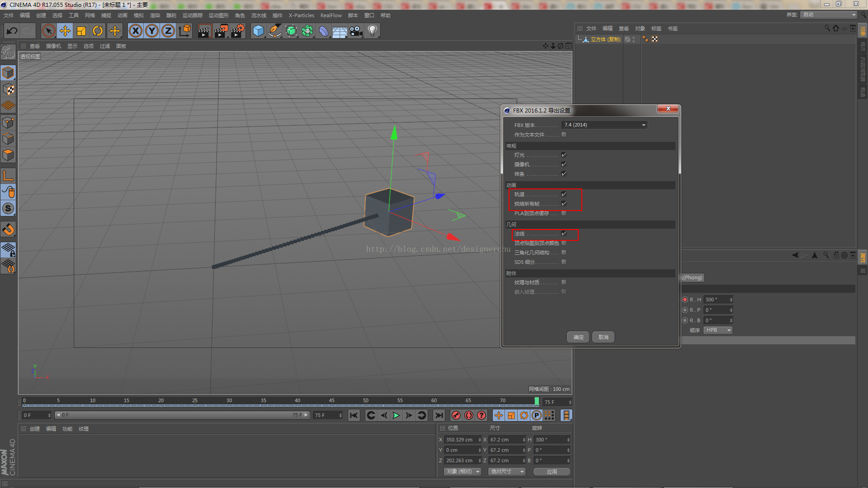Toggle the 样条 export checkbox
Screen dimensions: 868x488
pos(564,174)
